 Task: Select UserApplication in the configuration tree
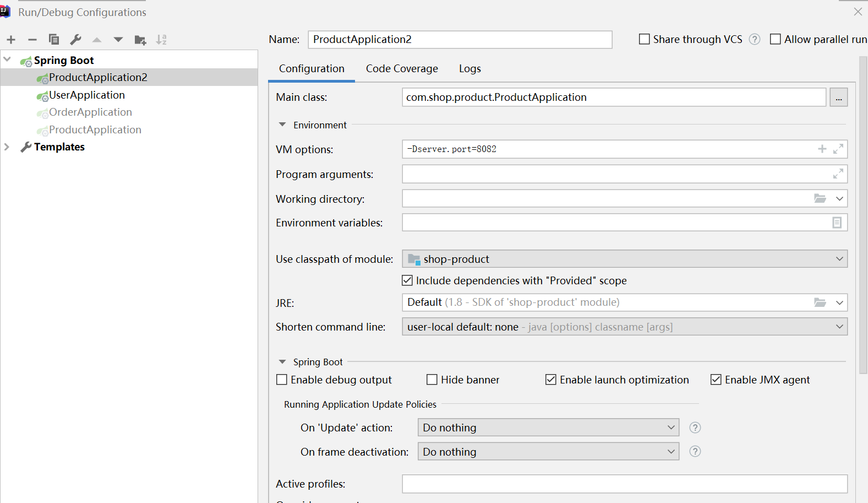click(87, 95)
